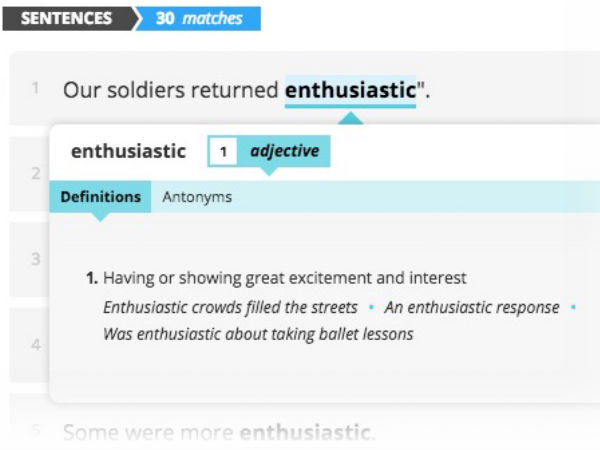Select sentence row number 2
This screenshot has width=600, height=450.
click(x=35, y=173)
